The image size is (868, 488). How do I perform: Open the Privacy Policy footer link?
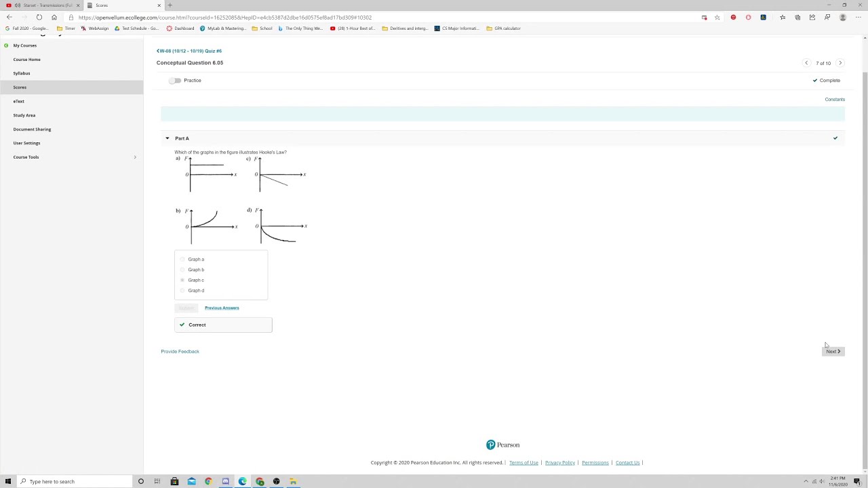560,463
